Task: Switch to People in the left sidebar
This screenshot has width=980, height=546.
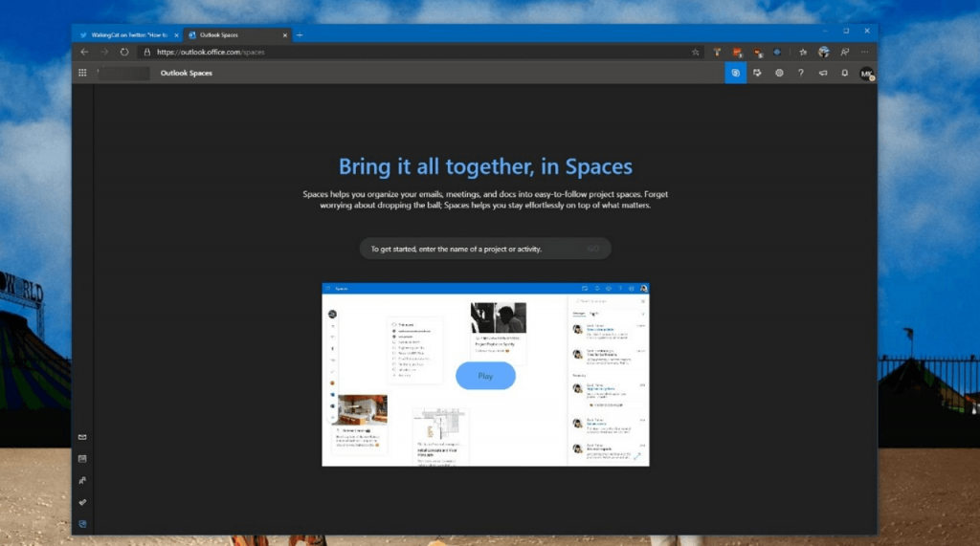Action: click(x=82, y=480)
